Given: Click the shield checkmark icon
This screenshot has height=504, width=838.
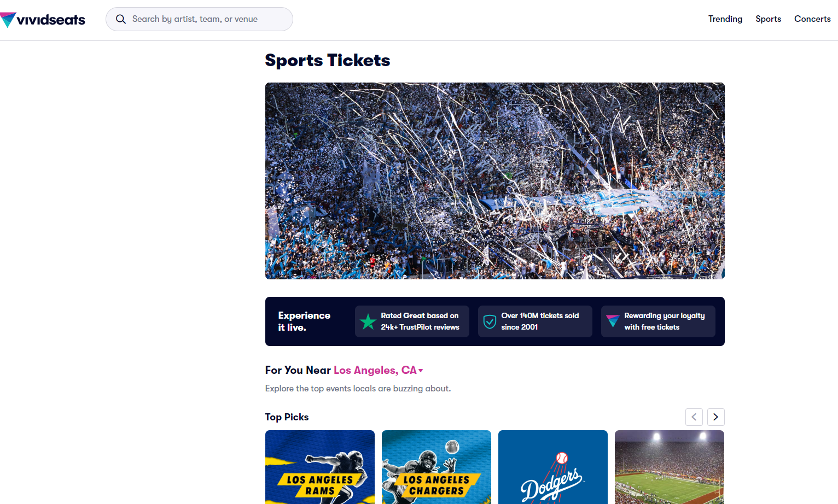Looking at the screenshot, I should click(490, 321).
